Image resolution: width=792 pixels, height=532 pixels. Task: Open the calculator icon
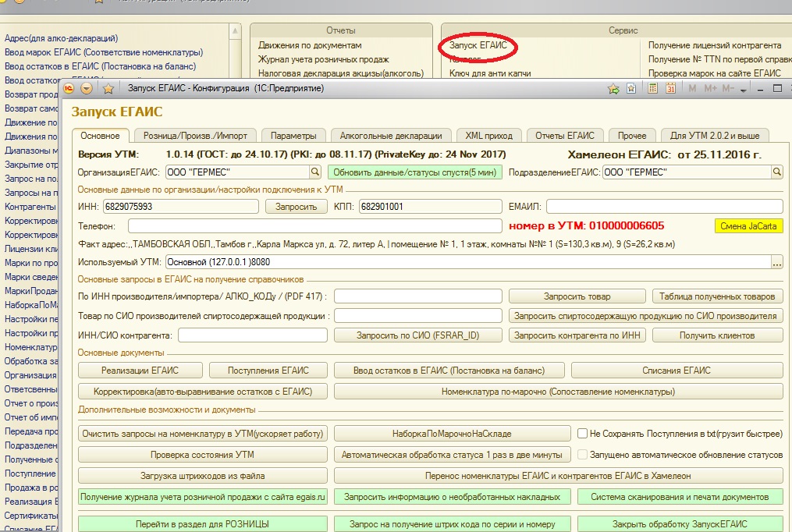tap(652, 89)
